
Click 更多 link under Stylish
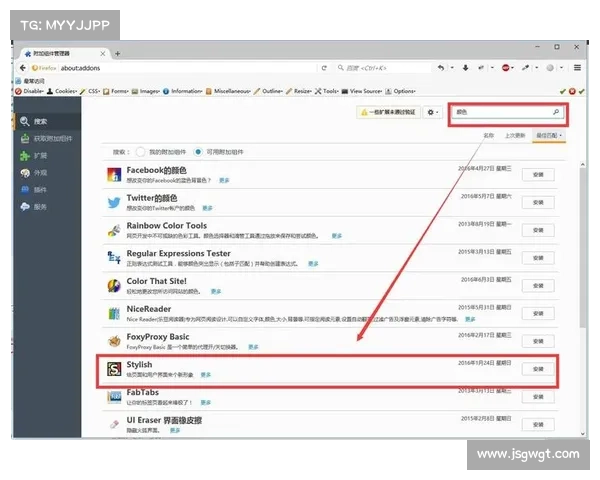tap(206, 375)
